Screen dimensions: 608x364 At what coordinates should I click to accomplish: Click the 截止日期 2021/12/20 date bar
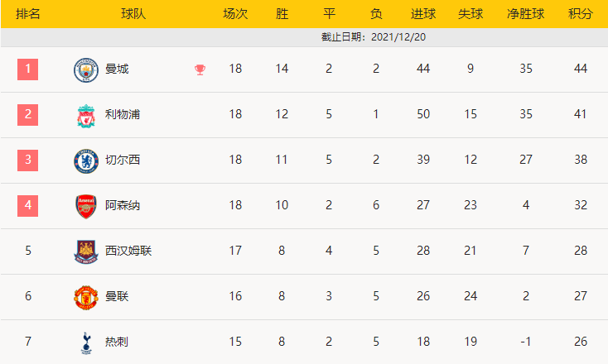click(374, 37)
